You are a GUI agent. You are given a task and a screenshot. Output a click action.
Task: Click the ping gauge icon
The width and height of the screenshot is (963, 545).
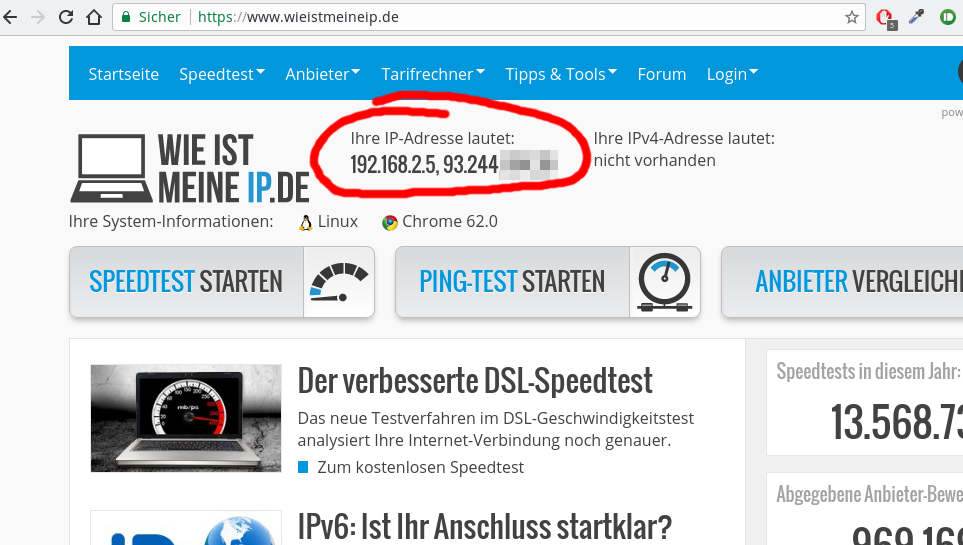(x=665, y=282)
